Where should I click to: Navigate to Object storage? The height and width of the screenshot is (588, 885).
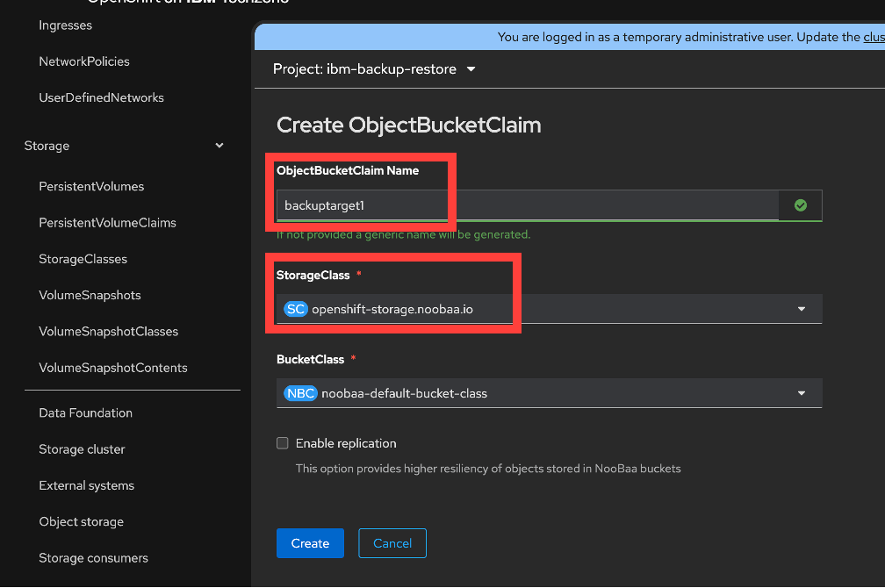point(81,521)
